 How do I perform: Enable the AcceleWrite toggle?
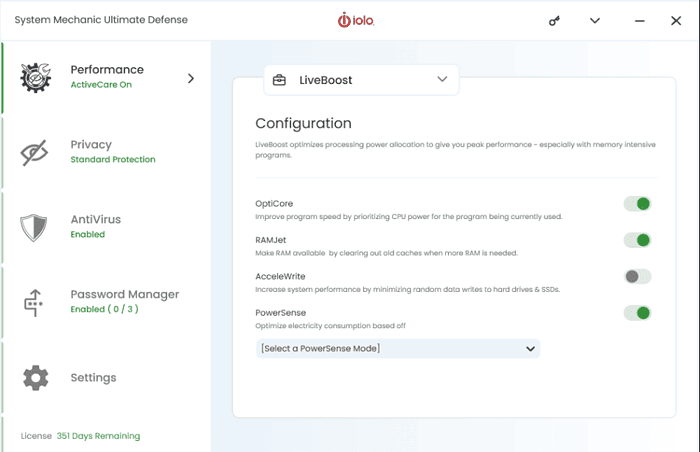coord(637,277)
